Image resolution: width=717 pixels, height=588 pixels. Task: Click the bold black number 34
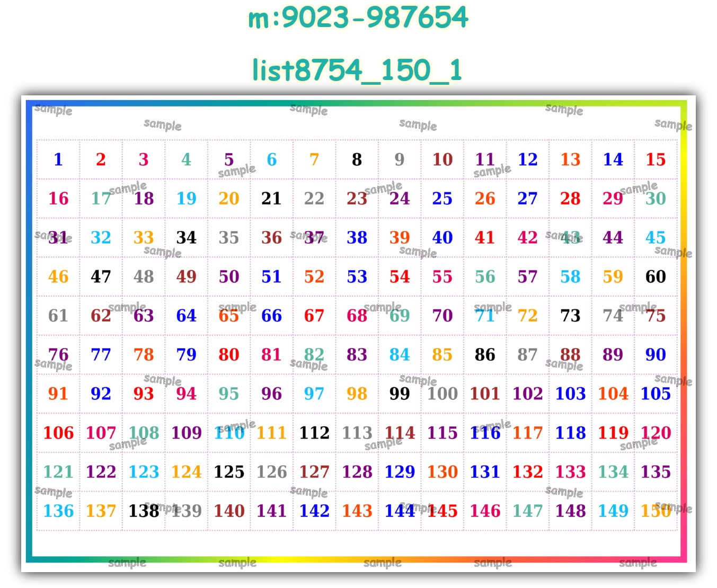187,237
